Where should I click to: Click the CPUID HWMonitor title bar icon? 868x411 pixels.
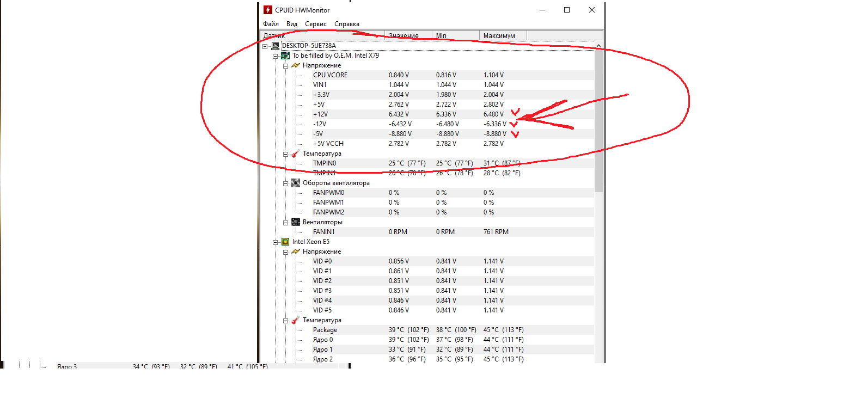pyautogui.click(x=268, y=10)
